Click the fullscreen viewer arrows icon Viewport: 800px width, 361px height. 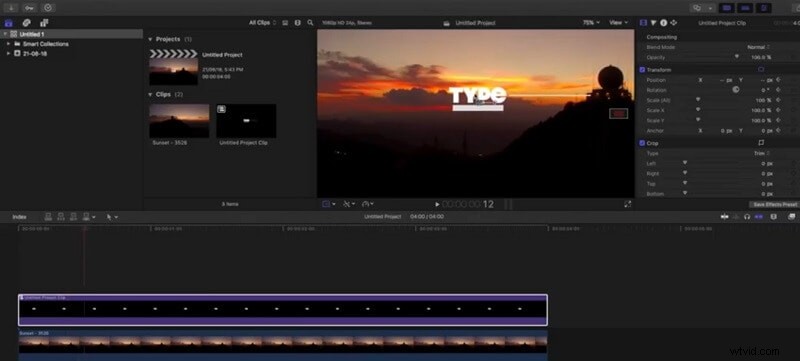pos(628,204)
